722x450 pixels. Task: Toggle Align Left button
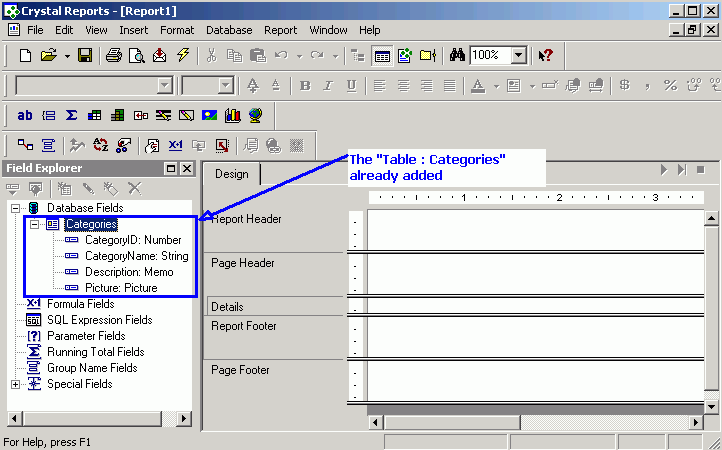[x=380, y=86]
